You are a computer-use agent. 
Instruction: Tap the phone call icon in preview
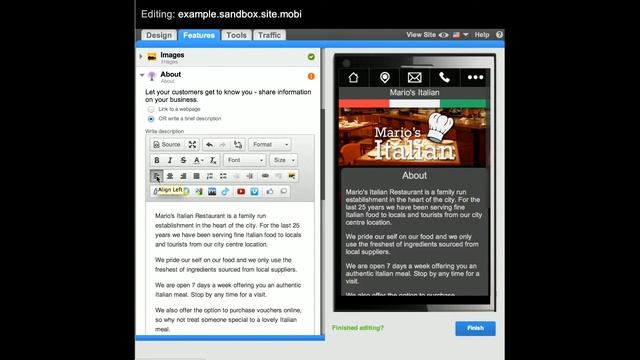pos(444,77)
